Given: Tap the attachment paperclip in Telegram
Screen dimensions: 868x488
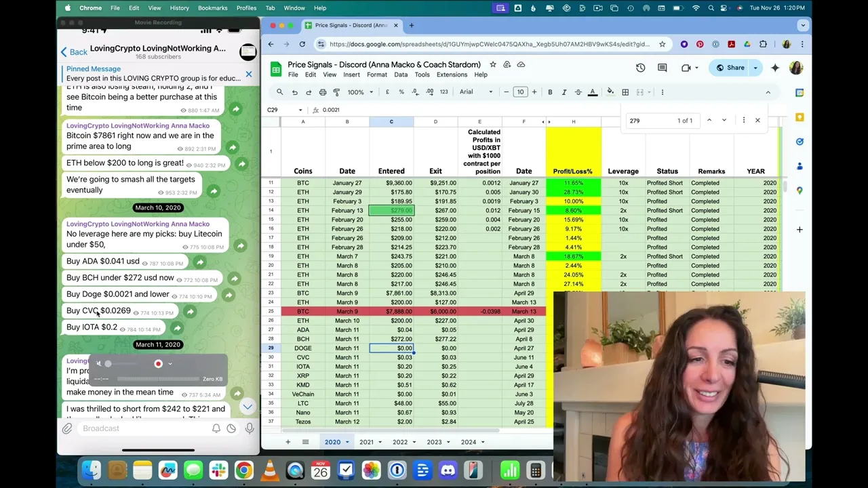Looking at the screenshot, I should coord(67,428).
